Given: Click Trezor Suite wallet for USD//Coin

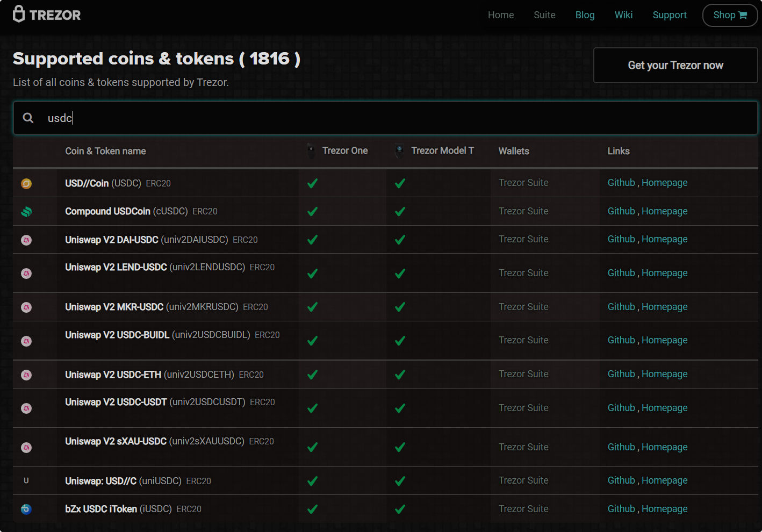Looking at the screenshot, I should tap(523, 183).
